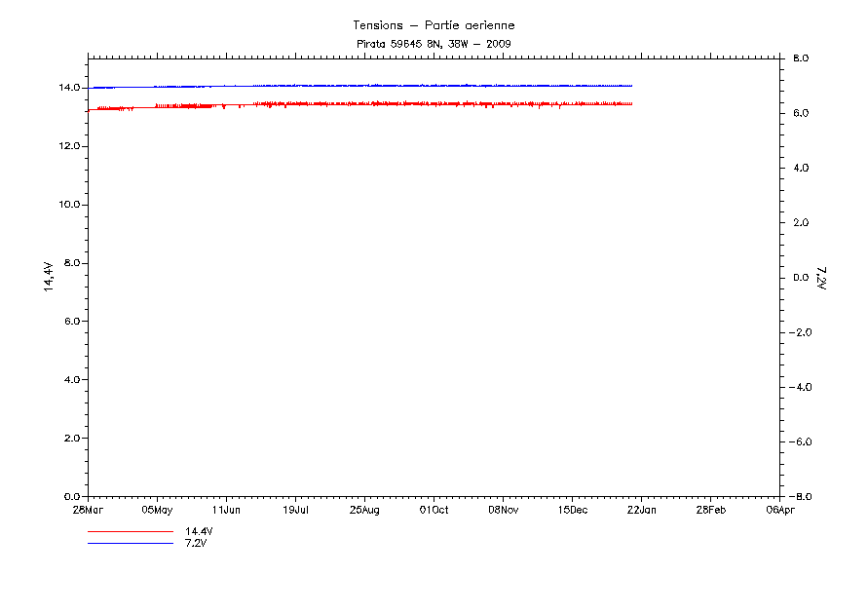
Task: Click the 01Oct date tick label
Action: tap(434, 509)
